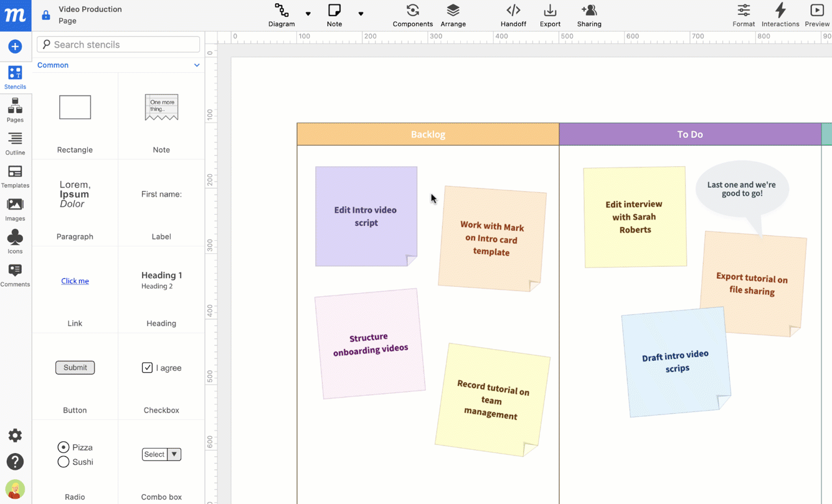This screenshot has height=504, width=832.
Task: Open the Diagram tool dropdown arrow
Action: pyautogui.click(x=308, y=15)
